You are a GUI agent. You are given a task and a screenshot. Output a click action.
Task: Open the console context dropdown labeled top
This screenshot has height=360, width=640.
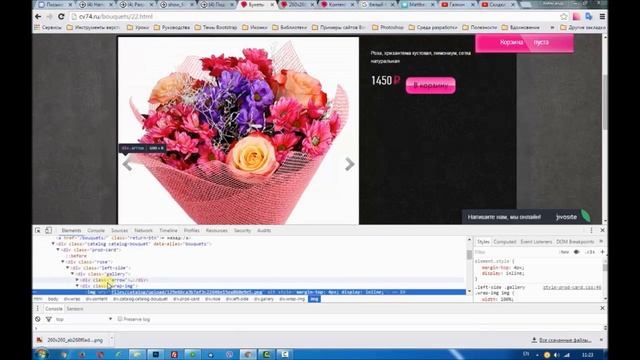click(x=84, y=319)
